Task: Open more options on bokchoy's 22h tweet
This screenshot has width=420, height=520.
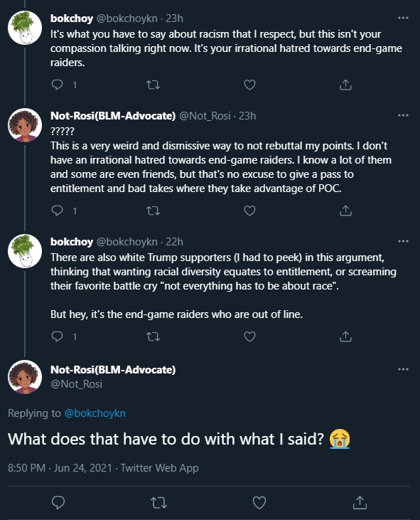Action: pos(403,241)
